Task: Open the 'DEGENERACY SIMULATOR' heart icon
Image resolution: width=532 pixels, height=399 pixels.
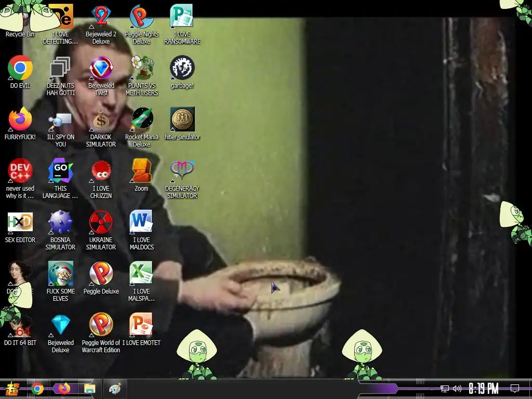Action: point(182,179)
